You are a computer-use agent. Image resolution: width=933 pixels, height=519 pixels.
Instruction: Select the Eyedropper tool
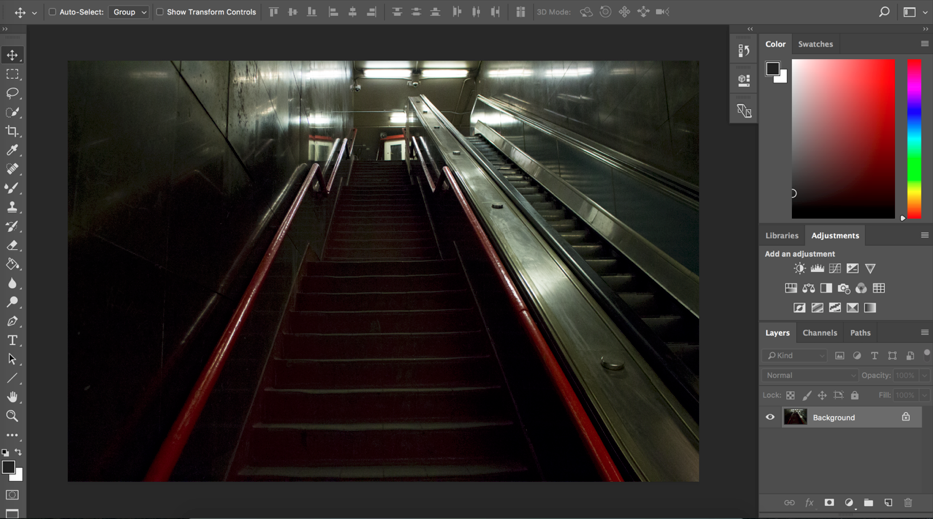tap(12, 150)
